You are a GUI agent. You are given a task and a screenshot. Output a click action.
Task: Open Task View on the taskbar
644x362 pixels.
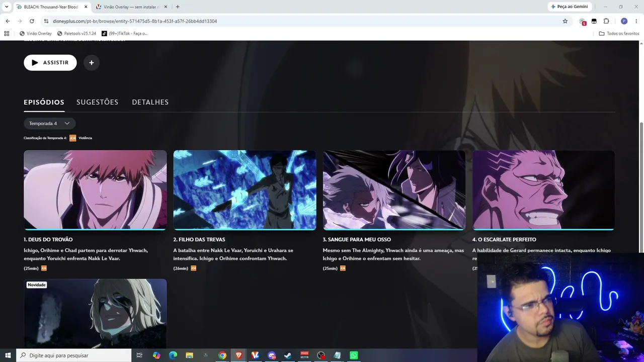pyautogui.click(x=139, y=355)
